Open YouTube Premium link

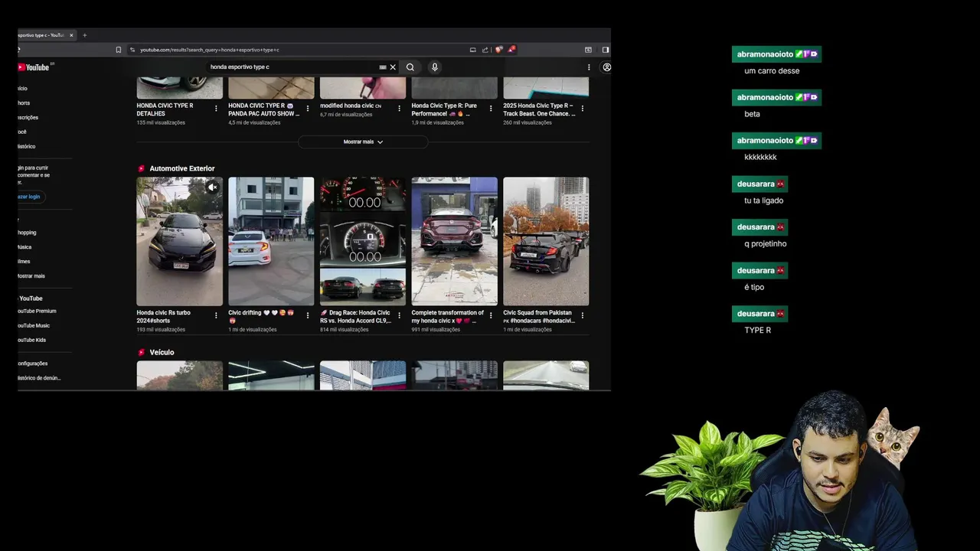(x=37, y=311)
